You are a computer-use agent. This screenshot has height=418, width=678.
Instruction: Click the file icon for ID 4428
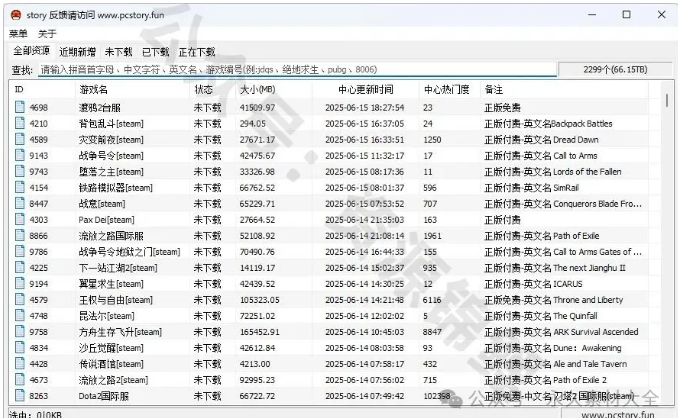click(20, 363)
